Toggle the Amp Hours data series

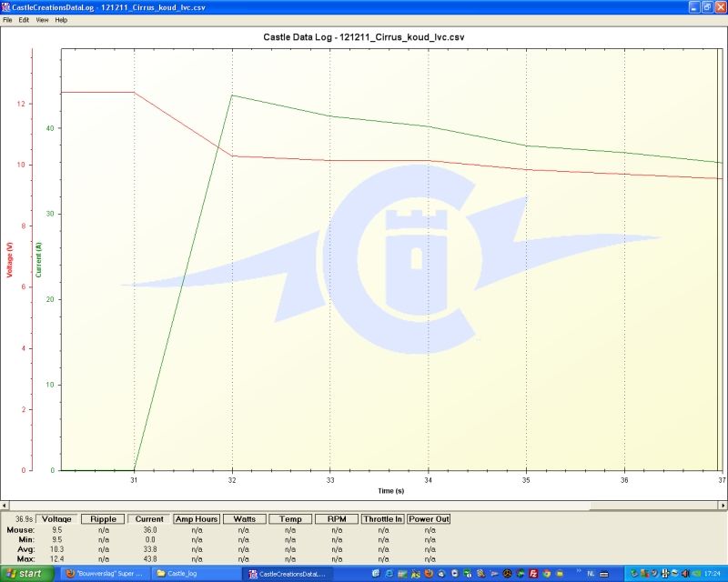(197, 519)
